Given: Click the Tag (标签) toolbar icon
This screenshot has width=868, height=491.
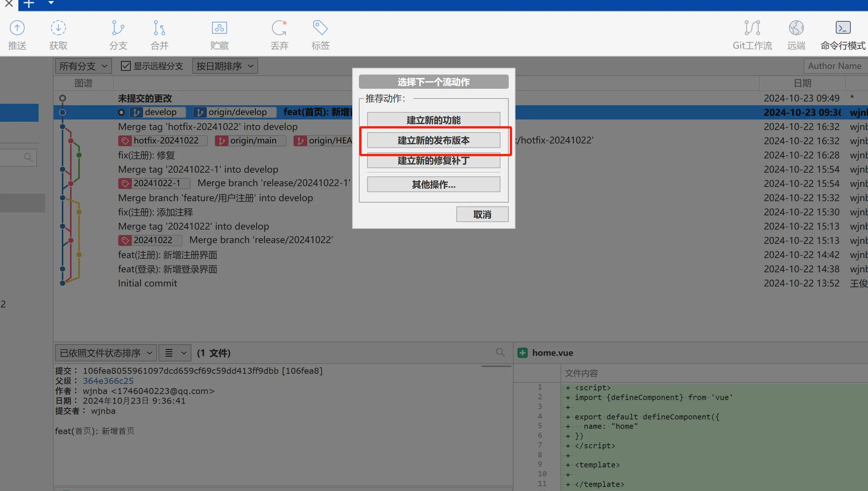Looking at the screenshot, I should [x=320, y=28].
